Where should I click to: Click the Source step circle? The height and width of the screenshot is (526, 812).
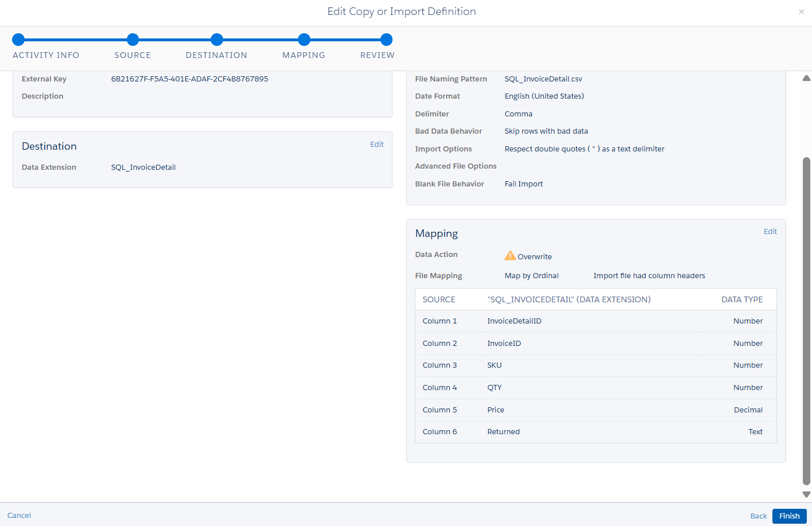pyautogui.click(x=133, y=40)
